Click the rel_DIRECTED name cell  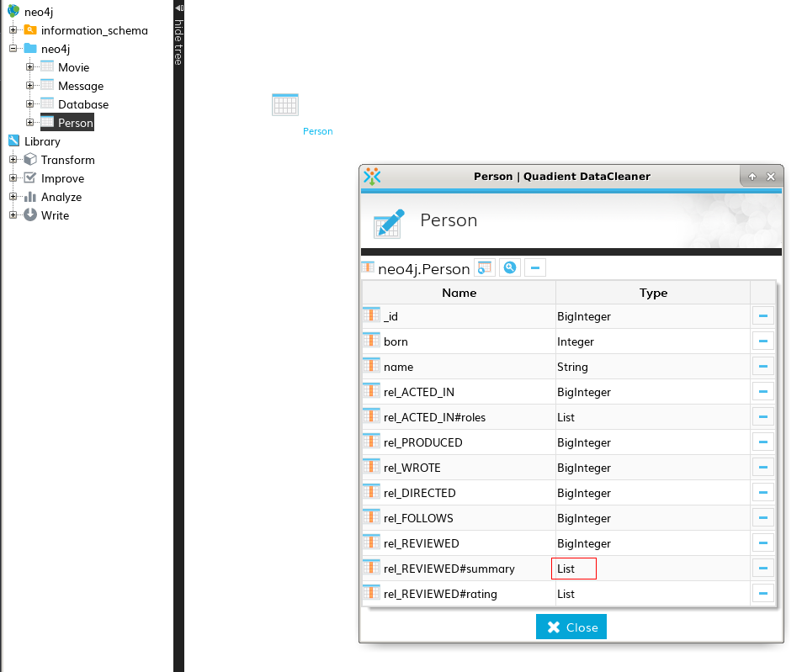pos(459,493)
